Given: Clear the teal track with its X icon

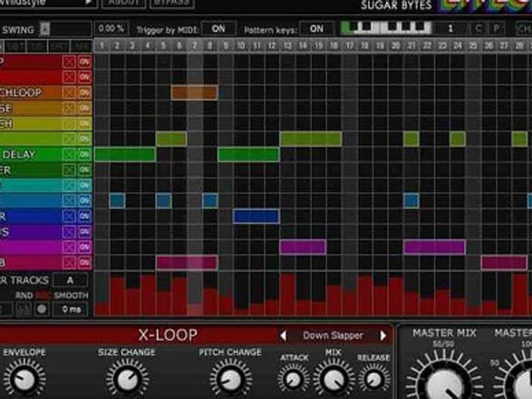Looking at the screenshot, I should point(69,186).
